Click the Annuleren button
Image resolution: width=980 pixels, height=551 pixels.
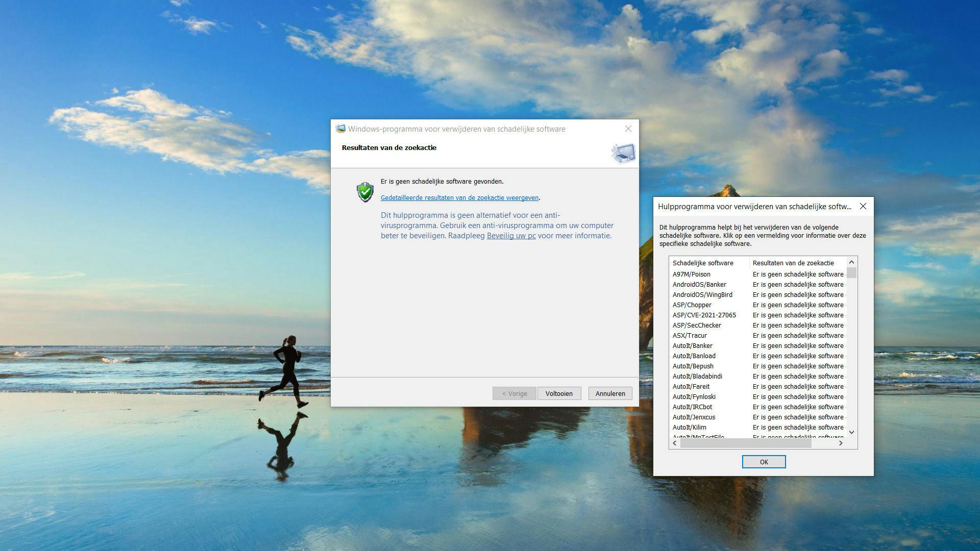click(610, 393)
